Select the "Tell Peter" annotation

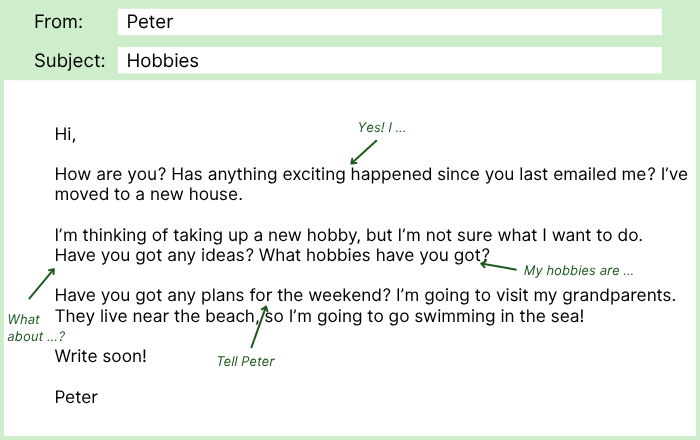click(x=245, y=361)
